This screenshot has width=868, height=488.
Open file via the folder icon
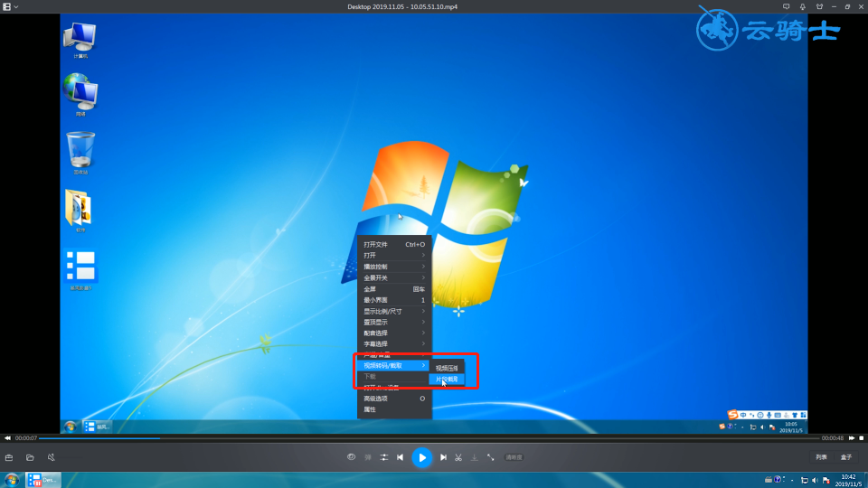click(x=30, y=457)
